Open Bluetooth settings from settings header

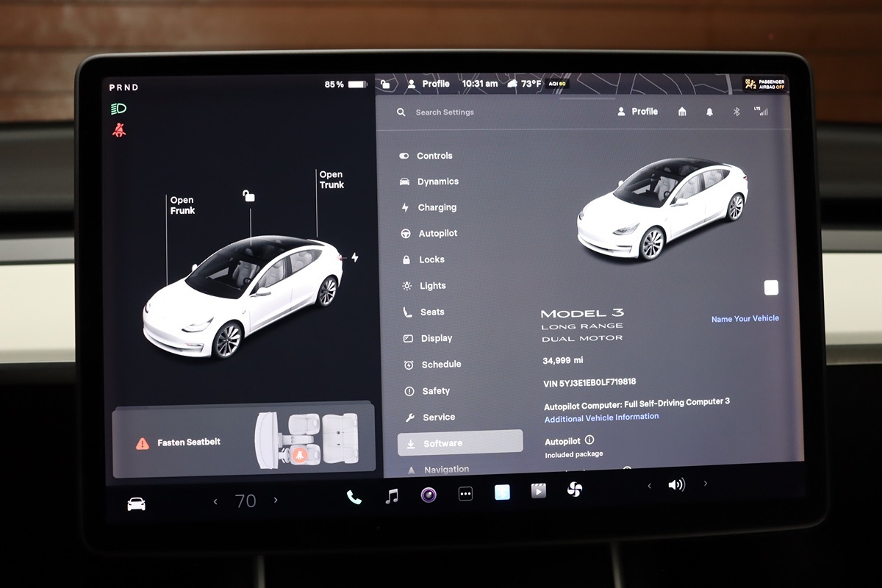736,112
